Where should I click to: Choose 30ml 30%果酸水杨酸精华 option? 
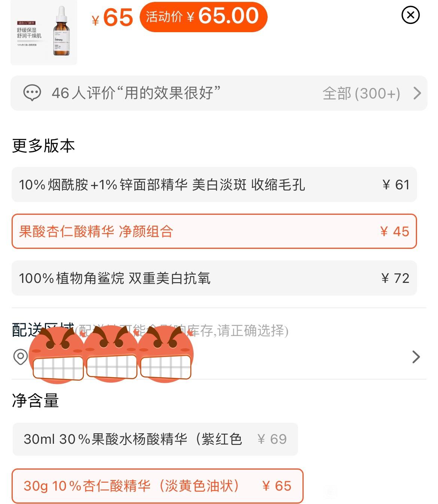pyautogui.click(x=155, y=439)
